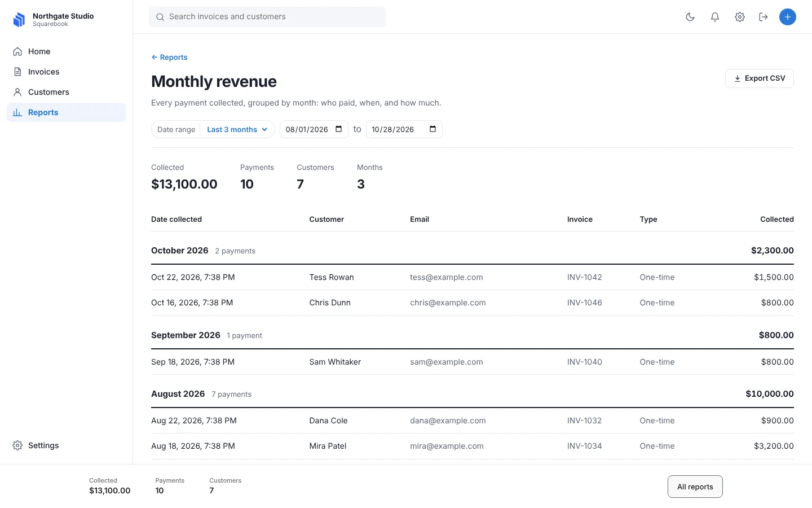Screen dimensions: 812x508
Task: Select Reports in sidebar
Action: pos(66,112)
